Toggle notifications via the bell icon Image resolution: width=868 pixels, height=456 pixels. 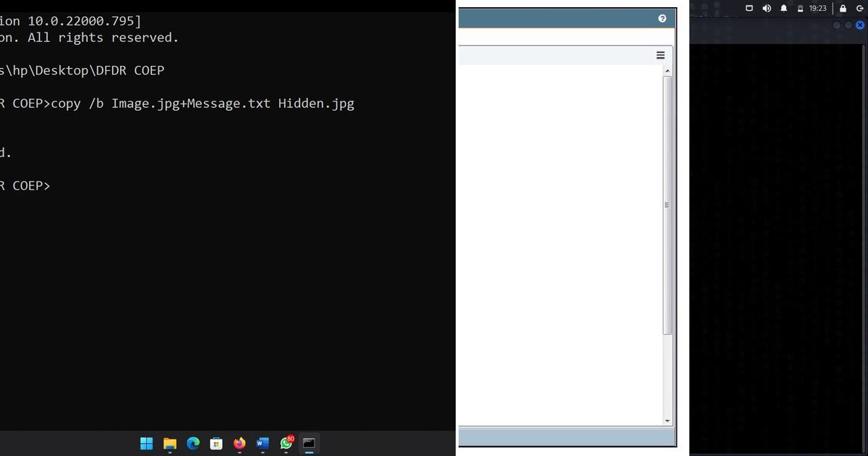tap(783, 8)
